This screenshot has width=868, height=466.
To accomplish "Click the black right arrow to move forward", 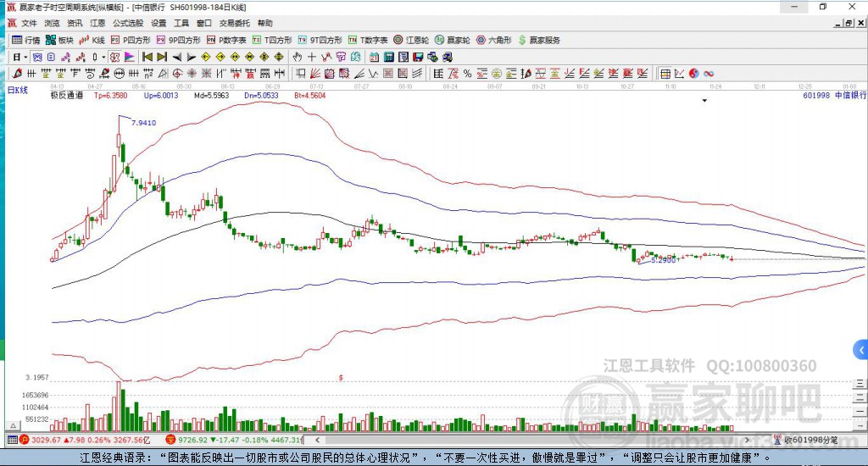I will 191,57.
